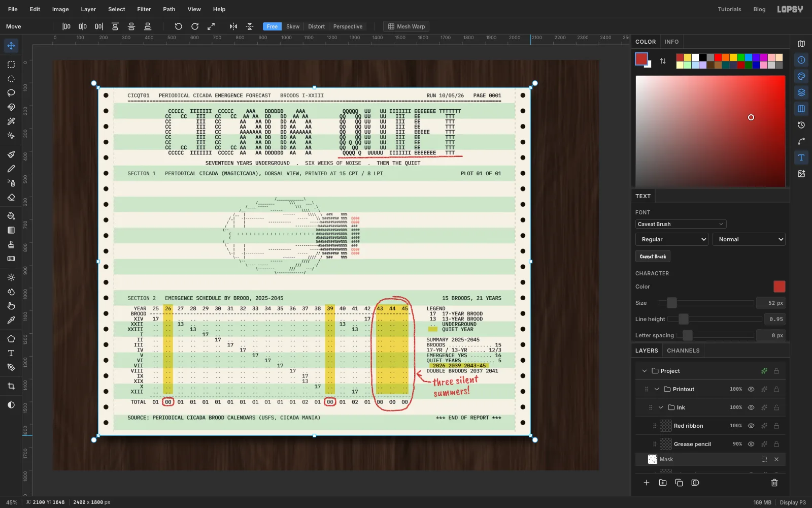This screenshot has width=812, height=508.
Task: Delete layer with the trash icon
Action: pyautogui.click(x=774, y=483)
